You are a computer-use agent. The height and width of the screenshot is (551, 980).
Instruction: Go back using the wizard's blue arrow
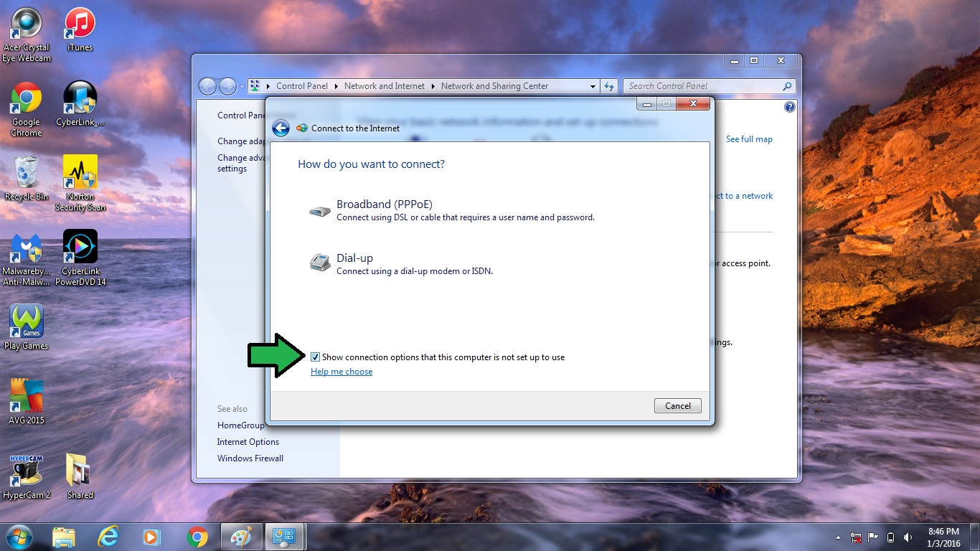tap(281, 128)
